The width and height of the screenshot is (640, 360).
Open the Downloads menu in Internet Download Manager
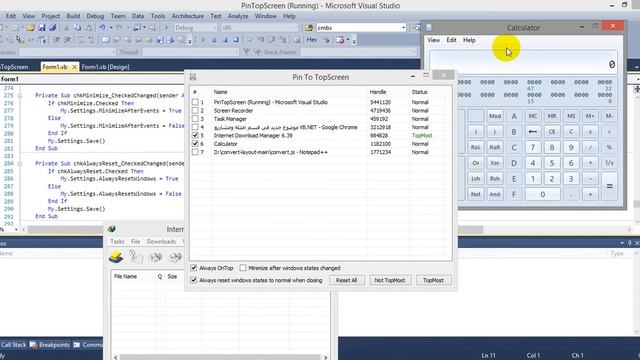161,242
